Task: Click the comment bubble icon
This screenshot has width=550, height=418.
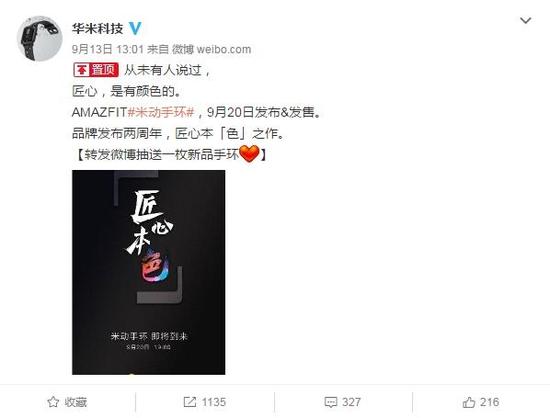Action: (x=330, y=402)
